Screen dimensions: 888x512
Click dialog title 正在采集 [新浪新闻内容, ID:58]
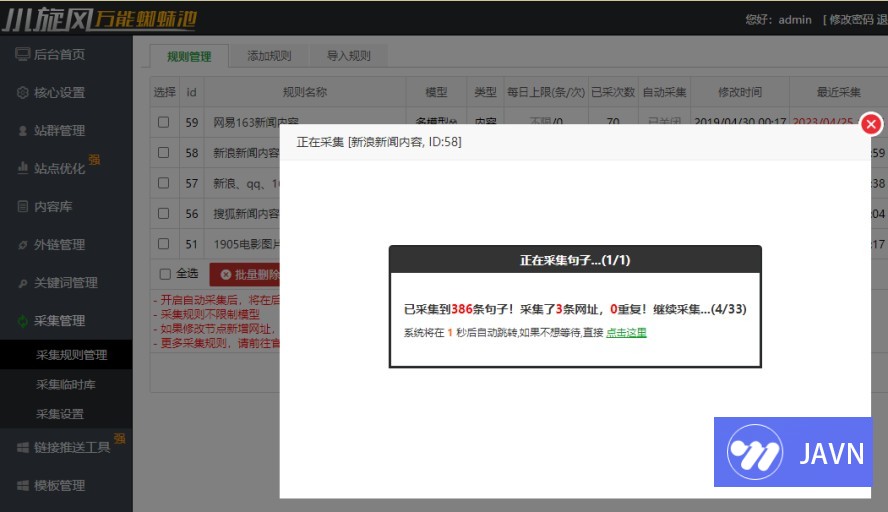tap(379, 142)
